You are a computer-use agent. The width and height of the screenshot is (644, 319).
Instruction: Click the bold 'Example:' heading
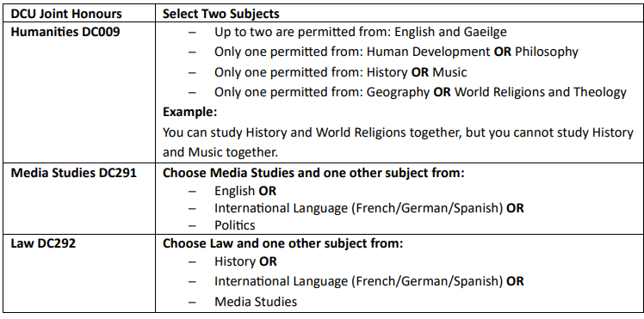pyautogui.click(x=189, y=112)
